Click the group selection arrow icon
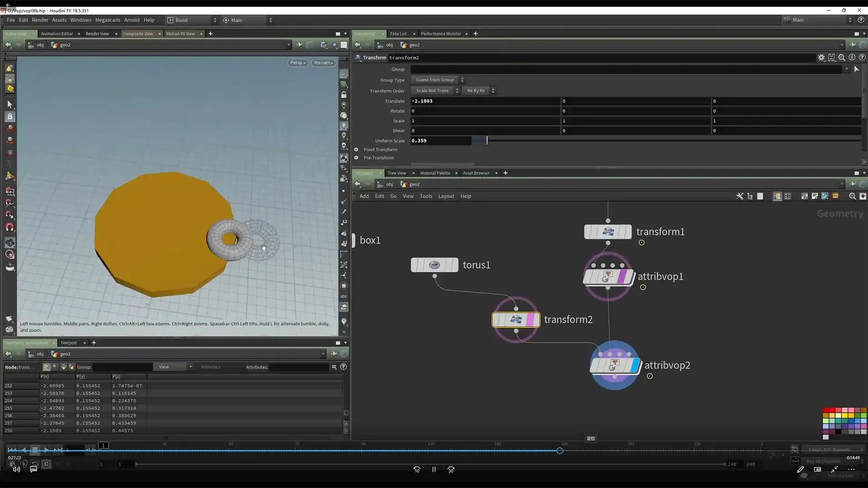 point(856,69)
